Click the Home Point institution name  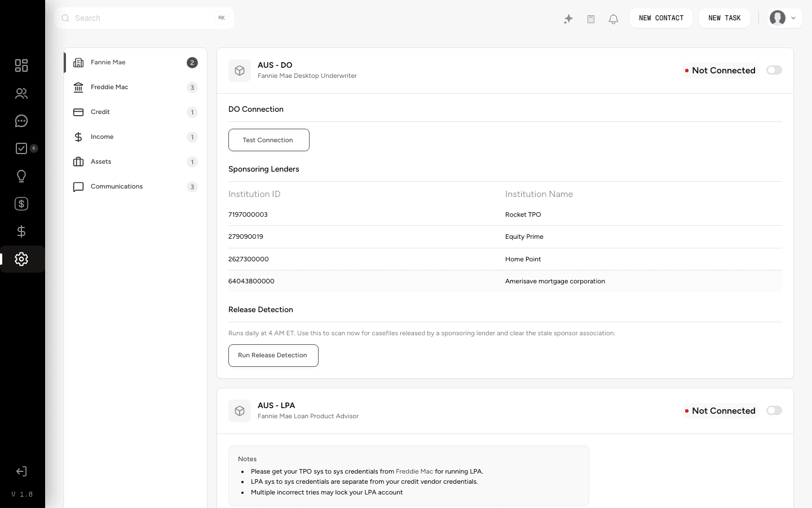523,259
